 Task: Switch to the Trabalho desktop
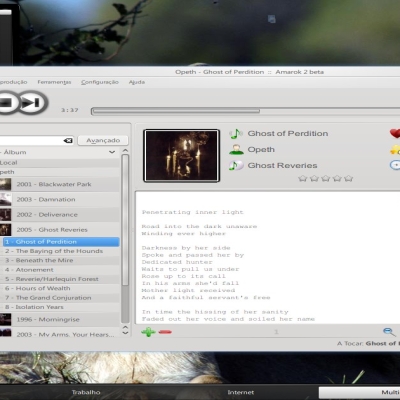tap(86, 392)
